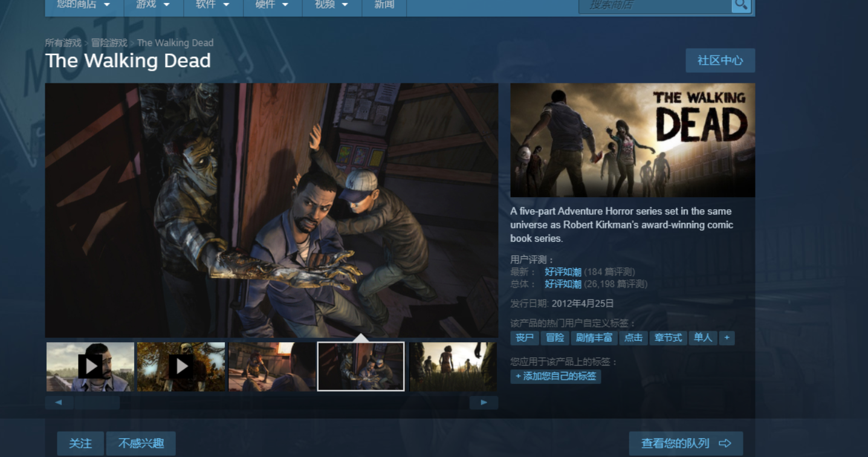Click 查看您的队列 queue arrow button

coord(685,443)
